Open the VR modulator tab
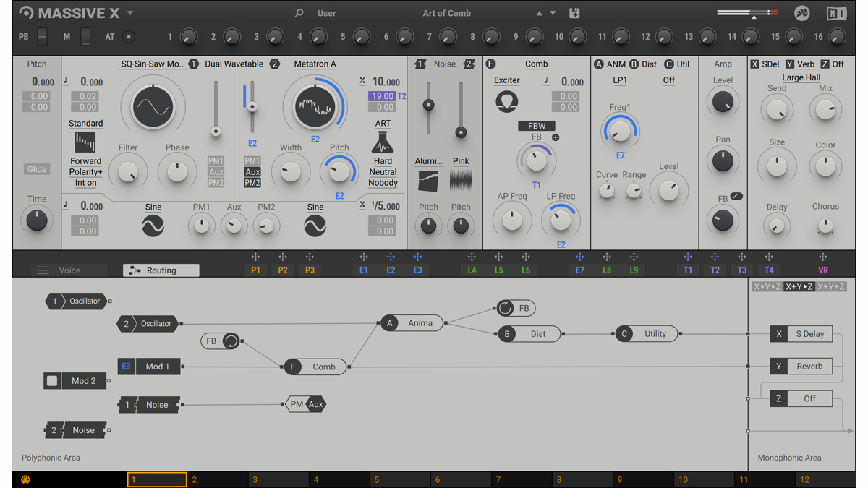The image size is (868, 488). pos(823,270)
